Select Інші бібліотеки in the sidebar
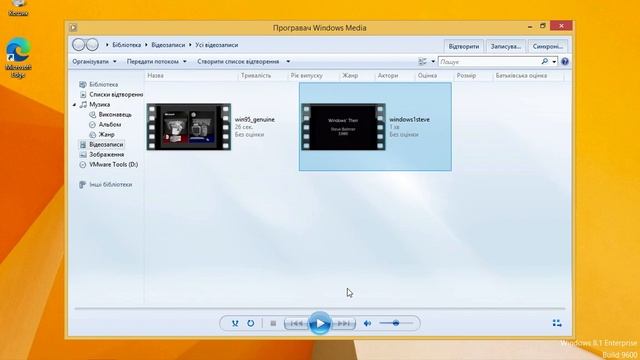 (110, 184)
